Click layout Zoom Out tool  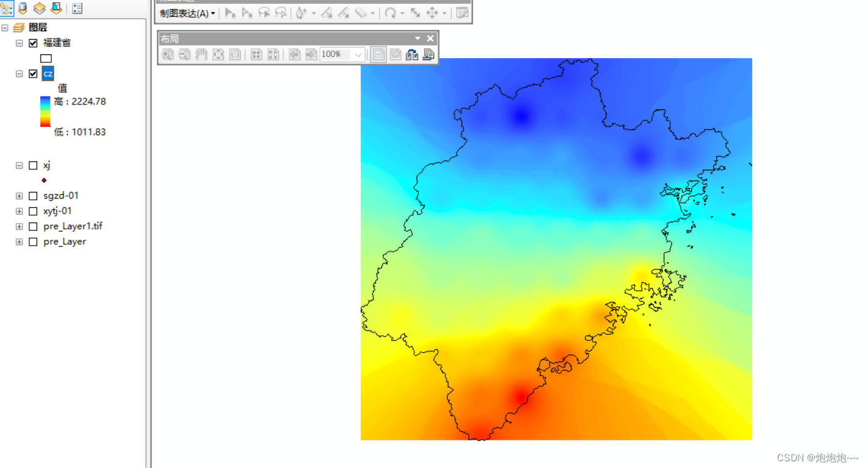click(184, 54)
